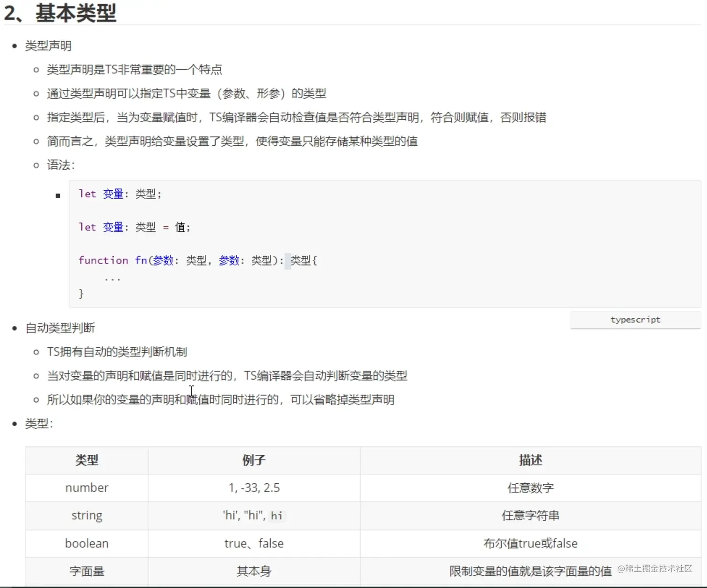Select the "number" table cell
The width and height of the screenshot is (707, 588).
pos(87,488)
